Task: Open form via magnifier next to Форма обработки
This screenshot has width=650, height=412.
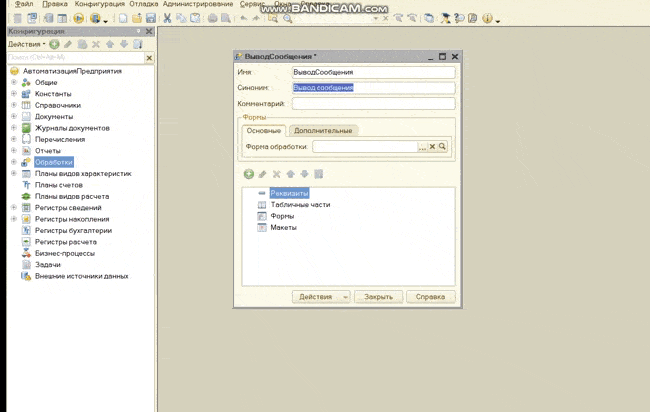Action: pos(442,146)
